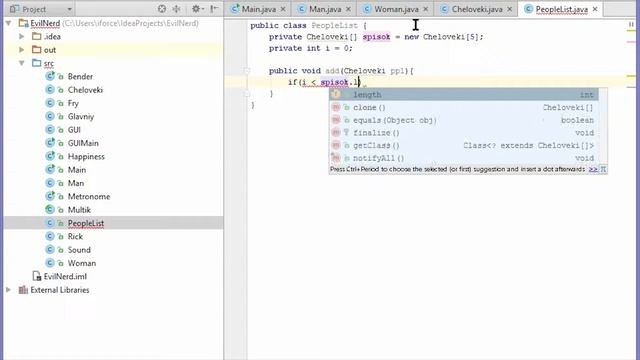This screenshot has height=360, width=640.
Task: Switch to the Cheloveki.java tab
Action: [x=477, y=9]
